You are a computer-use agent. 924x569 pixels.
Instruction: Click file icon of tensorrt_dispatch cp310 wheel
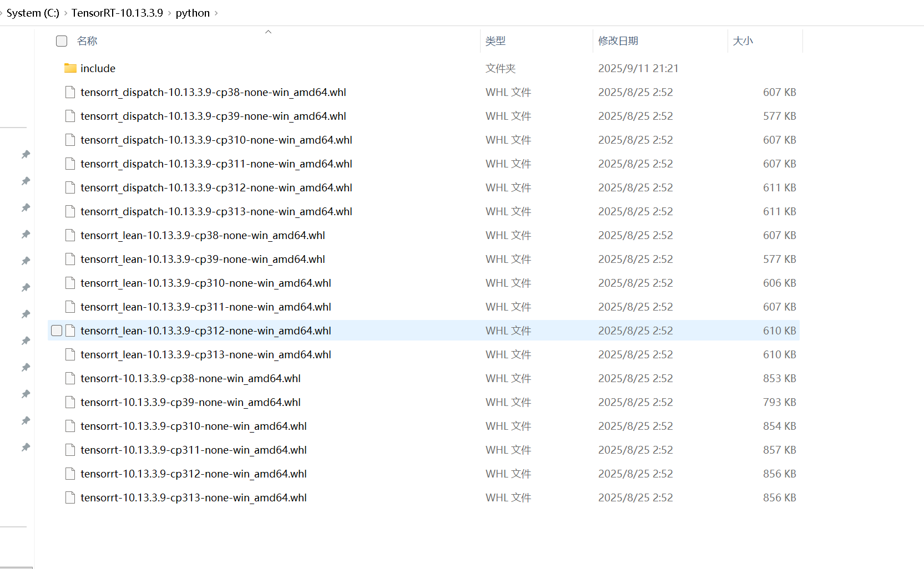(70, 140)
